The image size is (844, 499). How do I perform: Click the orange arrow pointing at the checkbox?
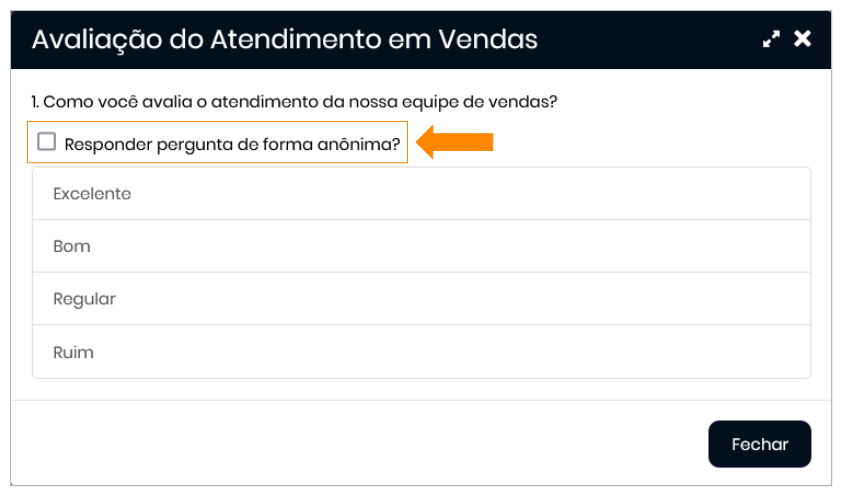(455, 142)
